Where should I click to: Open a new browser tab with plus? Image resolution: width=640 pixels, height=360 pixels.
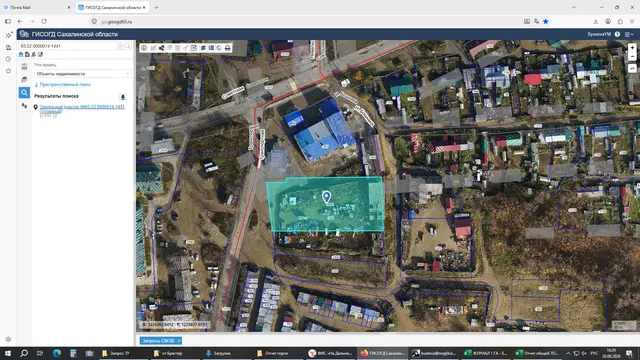[156, 7]
